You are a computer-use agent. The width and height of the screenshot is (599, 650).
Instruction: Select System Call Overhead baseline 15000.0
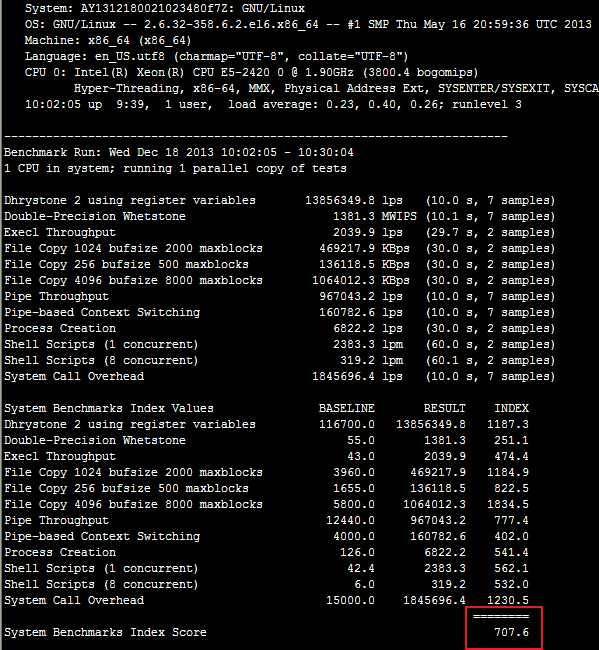350,600
